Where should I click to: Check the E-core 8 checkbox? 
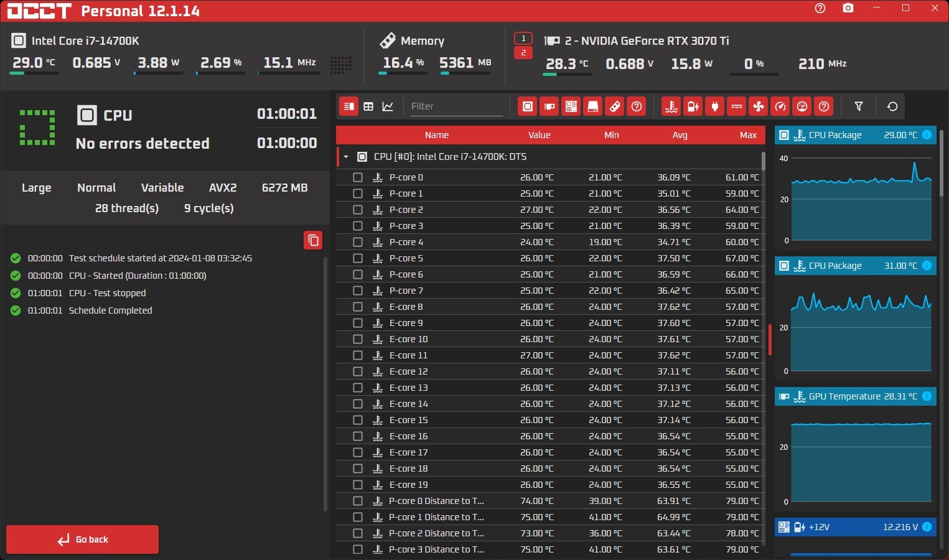(358, 307)
